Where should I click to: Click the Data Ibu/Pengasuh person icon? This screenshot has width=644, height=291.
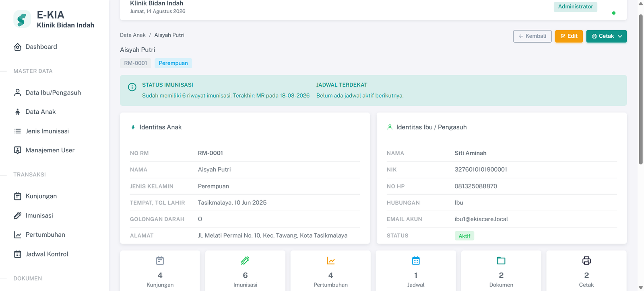(x=18, y=93)
